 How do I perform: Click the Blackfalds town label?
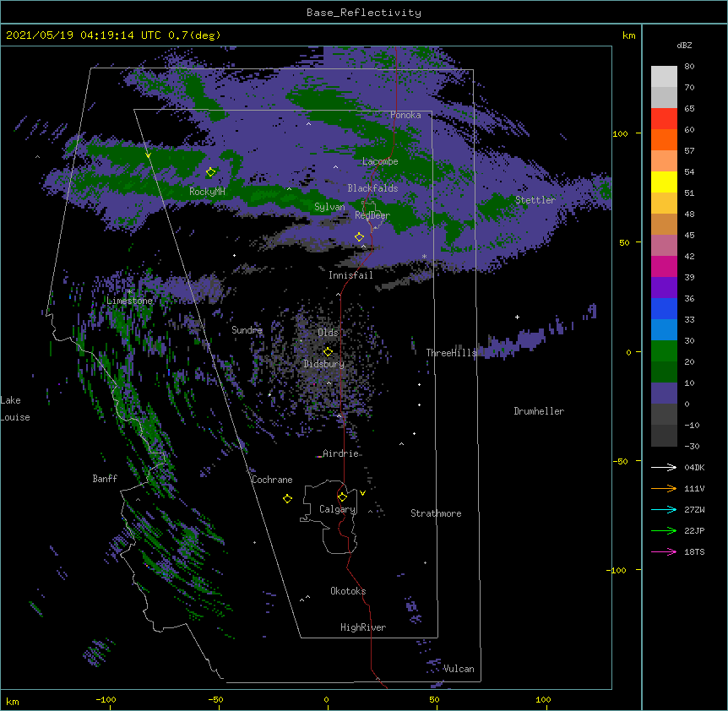click(372, 188)
